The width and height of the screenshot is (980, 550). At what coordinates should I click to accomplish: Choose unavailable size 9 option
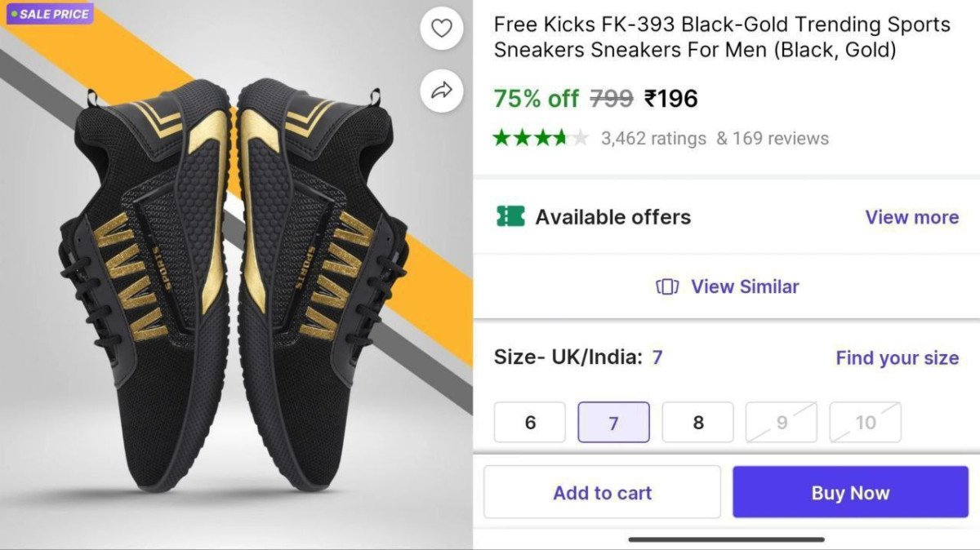click(x=782, y=423)
